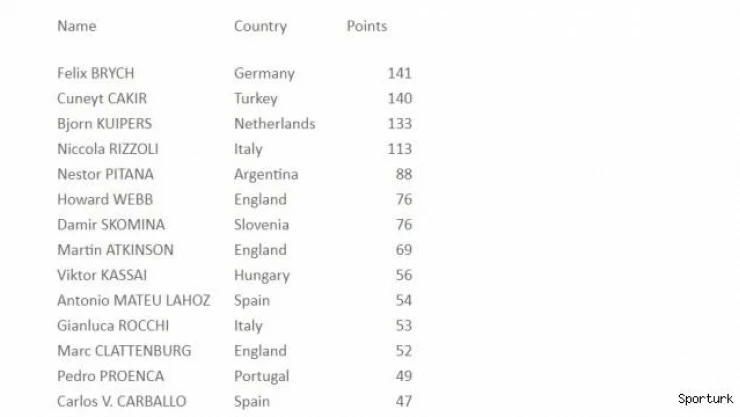Select the Marc CLATTENBURG entry
The width and height of the screenshot is (740, 417).
(124, 351)
